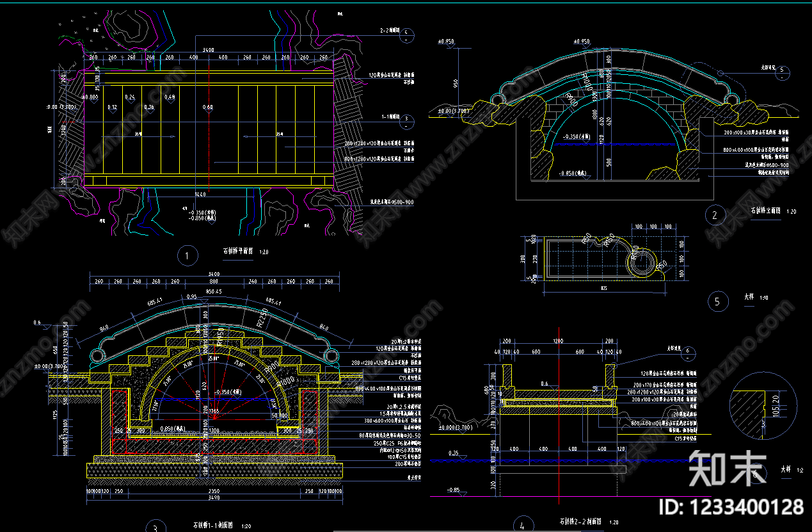
Task: Click the circled 5 beside 大样 1:10
Action: 717,302
